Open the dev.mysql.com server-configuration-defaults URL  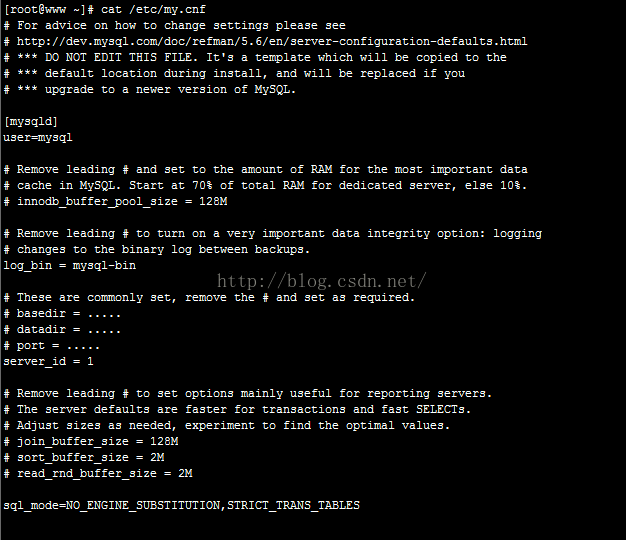(272, 41)
